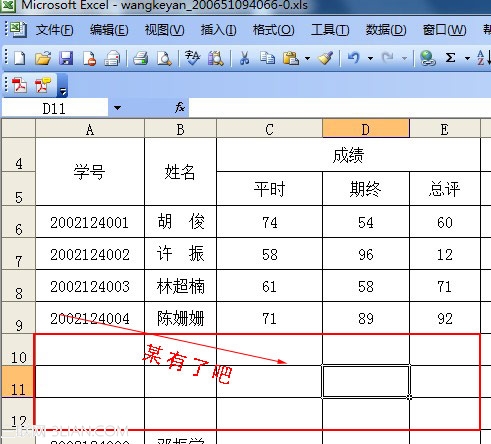Click into the formula bar input
This screenshot has width=491, height=444.
tap(340, 107)
